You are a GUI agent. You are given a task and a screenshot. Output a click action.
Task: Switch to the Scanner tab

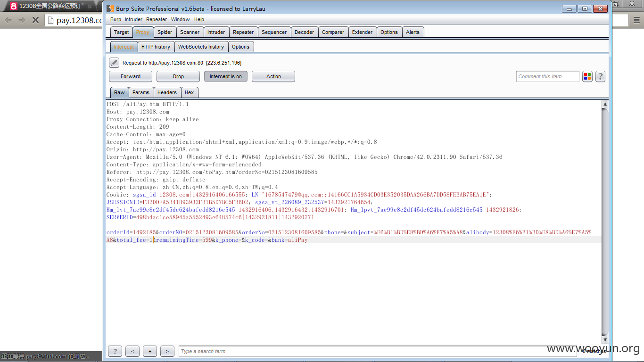pyautogui.click(x=190, y=32)
